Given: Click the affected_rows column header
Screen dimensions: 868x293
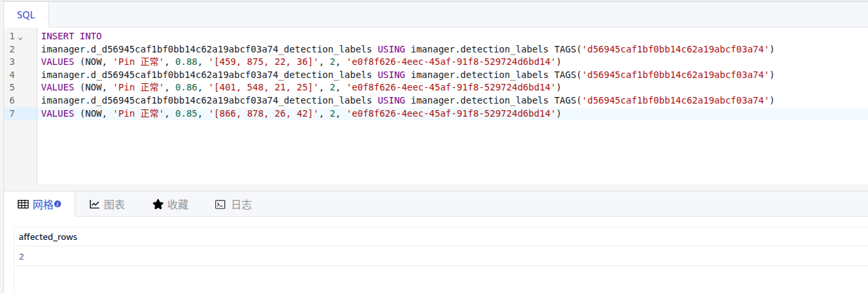Looking at the screenshot, I should (48, 237).
